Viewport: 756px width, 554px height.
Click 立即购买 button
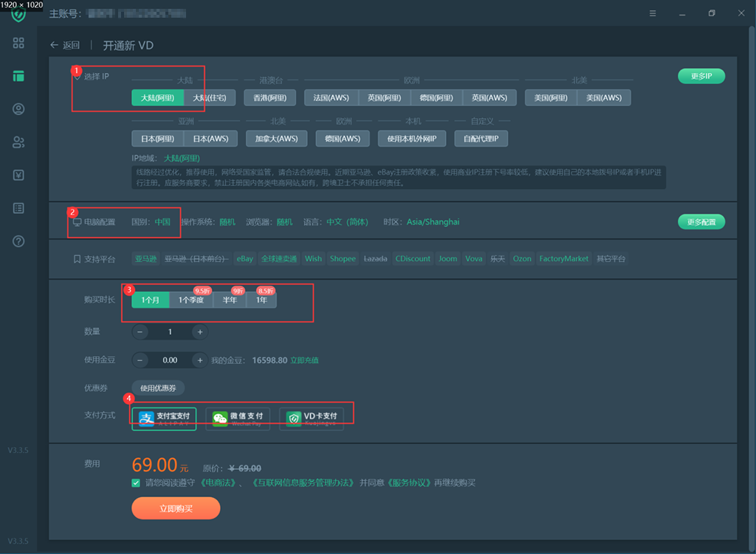(x=176, y=509)
